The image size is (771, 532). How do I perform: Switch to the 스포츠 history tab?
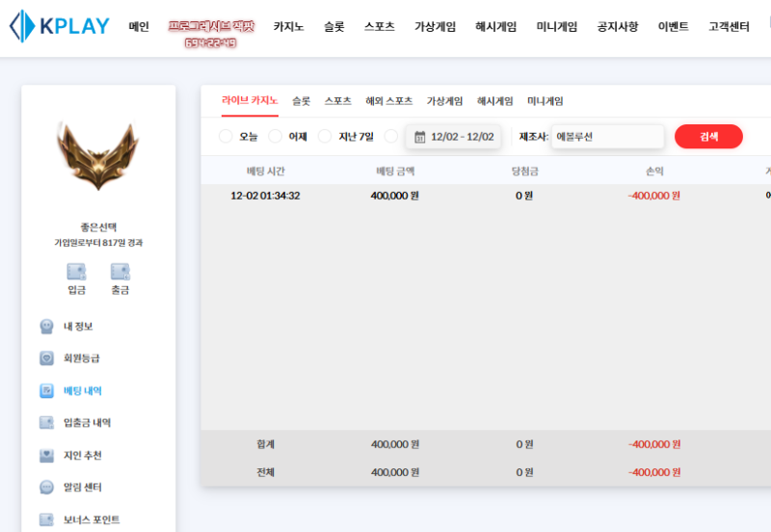338,101
